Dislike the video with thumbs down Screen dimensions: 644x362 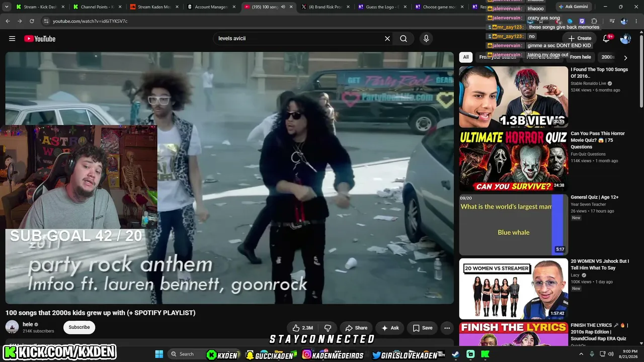(328, 328)
